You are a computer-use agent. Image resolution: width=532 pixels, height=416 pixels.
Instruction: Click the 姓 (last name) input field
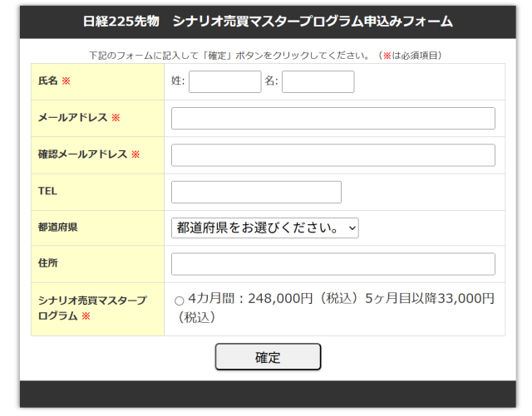point(225,81)
